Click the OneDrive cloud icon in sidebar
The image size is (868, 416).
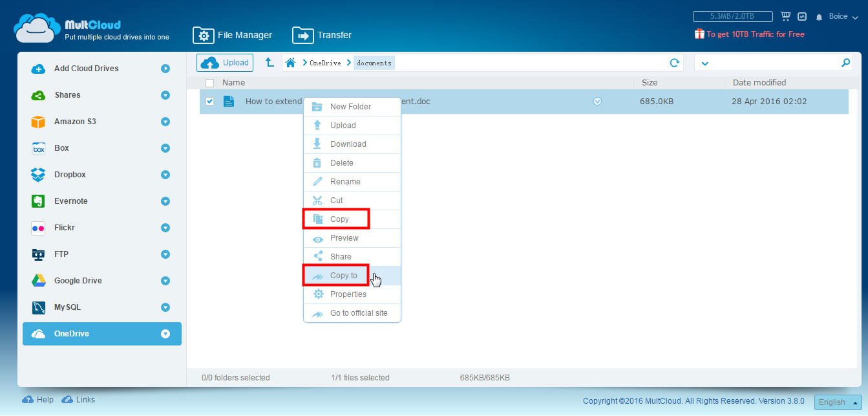pos(38,334)
